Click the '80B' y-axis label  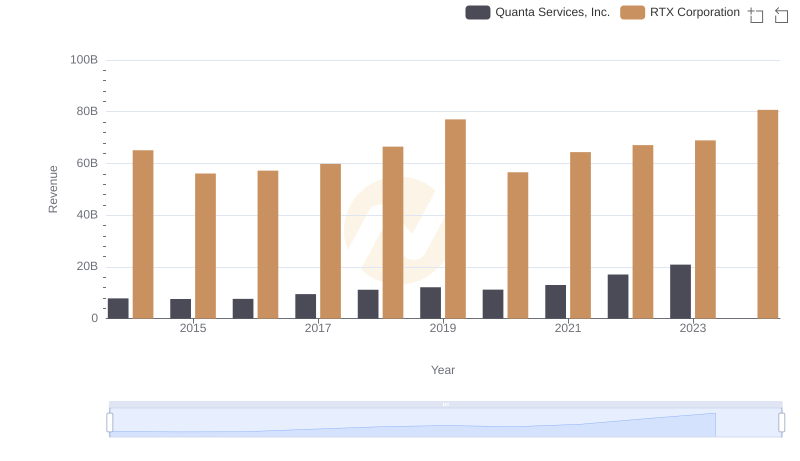tap(87, 111)
